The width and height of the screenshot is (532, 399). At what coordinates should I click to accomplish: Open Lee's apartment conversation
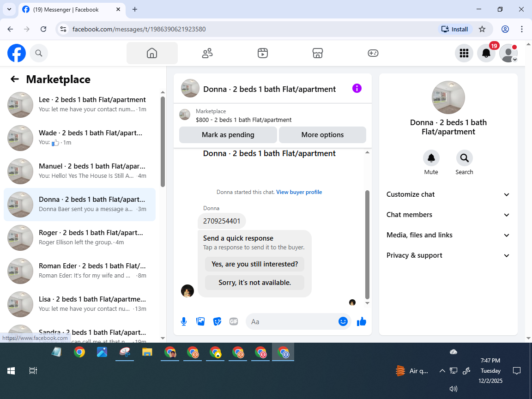[80, 104]
